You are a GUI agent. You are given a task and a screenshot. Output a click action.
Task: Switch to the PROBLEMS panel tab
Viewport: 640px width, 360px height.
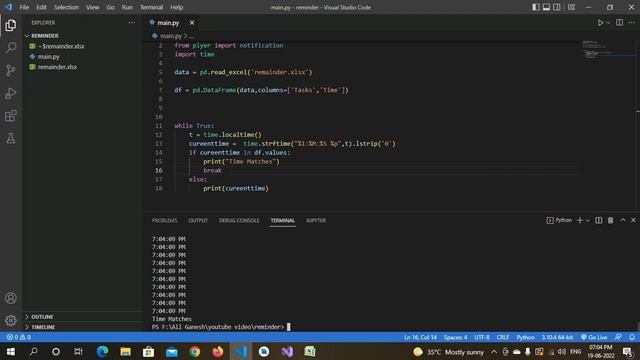pyautogui.click(x=164, y=220)
